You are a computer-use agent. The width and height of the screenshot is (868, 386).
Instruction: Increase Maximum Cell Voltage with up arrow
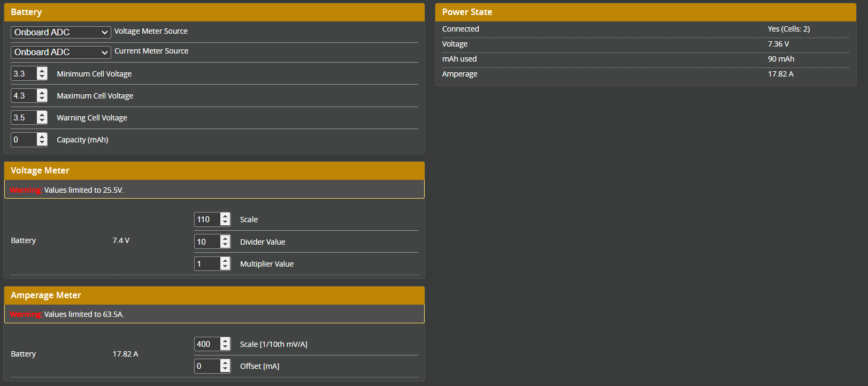(42, 93)
